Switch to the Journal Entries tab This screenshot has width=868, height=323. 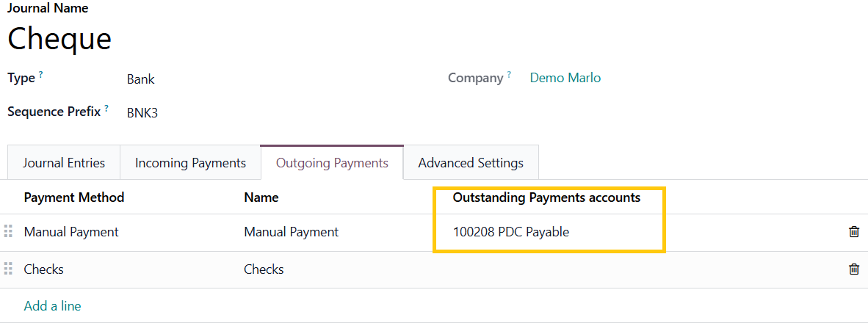(64, 163)
